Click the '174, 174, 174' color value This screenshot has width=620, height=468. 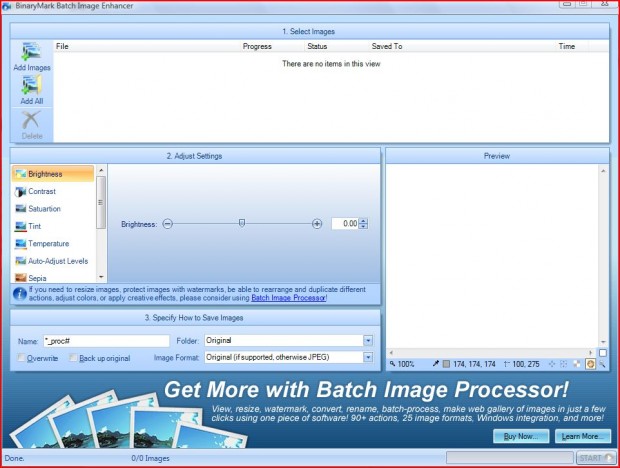(x=474, y=364)
